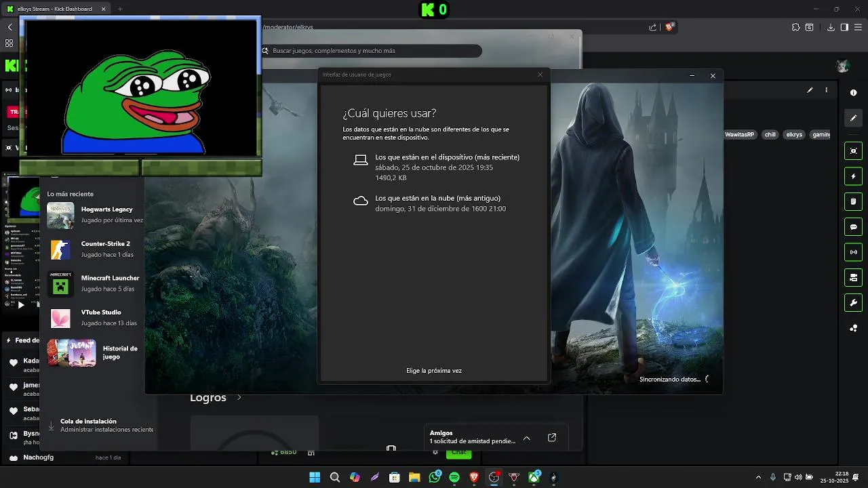
Task: Open 'Cola de instalación' download queue
Action: 102,425
